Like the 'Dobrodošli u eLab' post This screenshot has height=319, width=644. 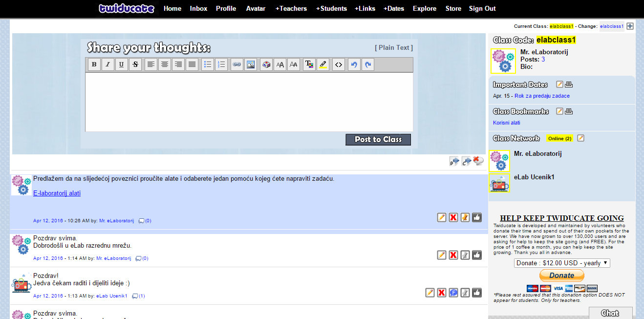pos(477,255)
